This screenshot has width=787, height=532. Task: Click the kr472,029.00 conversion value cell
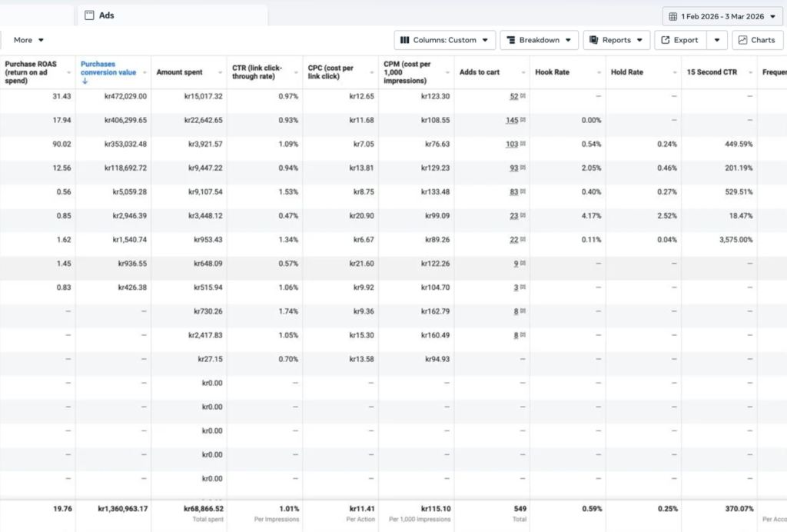125,96
